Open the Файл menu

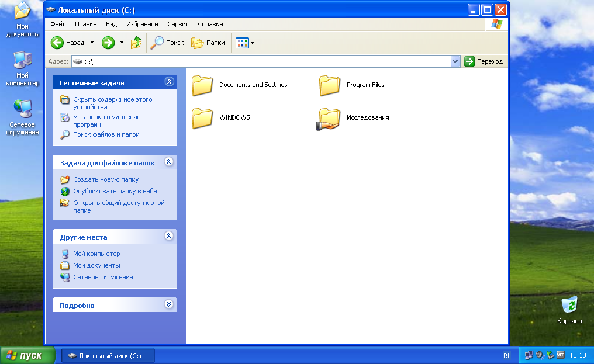click(58, 24)
